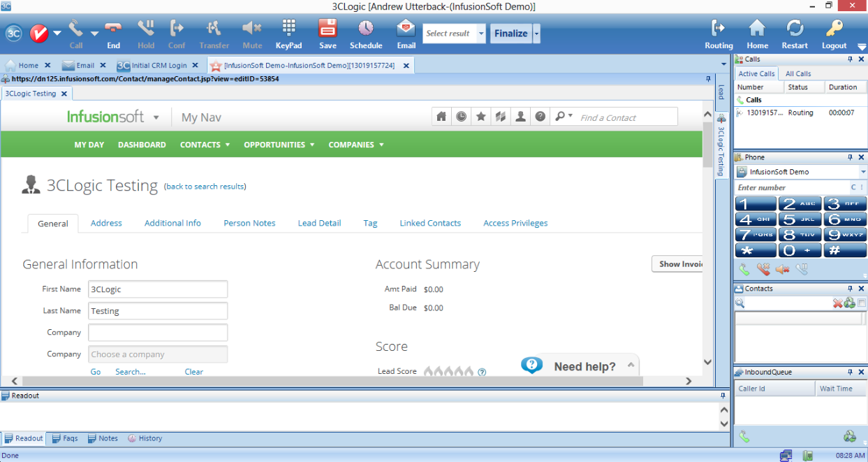The image size is (868, 462).
Task: Open MY DAY in green nav bar
Action: pyautogui.click(x=89, y=145)
